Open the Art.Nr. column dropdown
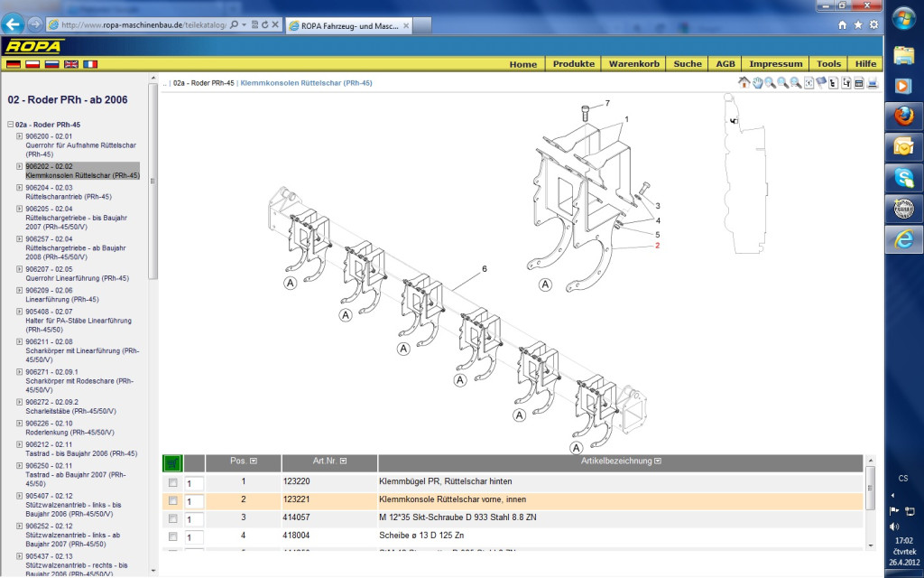Screen dimensions: 924x578 click(344, 461)
